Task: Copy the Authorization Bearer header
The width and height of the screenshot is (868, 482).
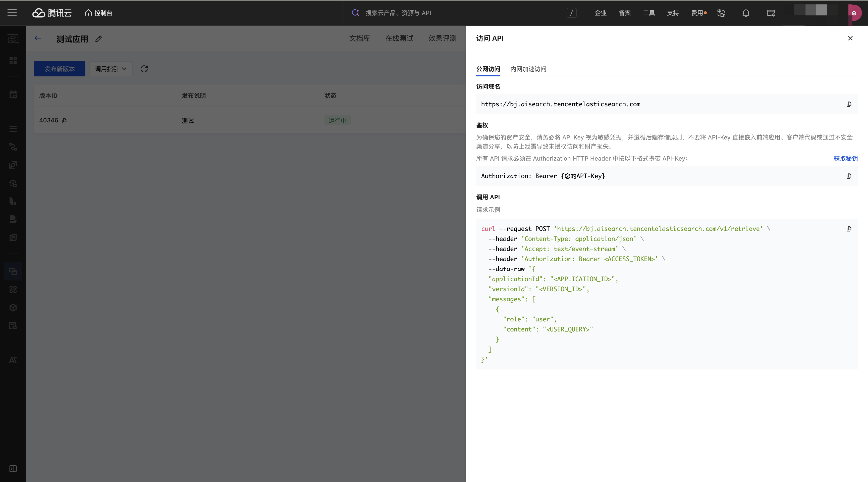Action: 849,176
